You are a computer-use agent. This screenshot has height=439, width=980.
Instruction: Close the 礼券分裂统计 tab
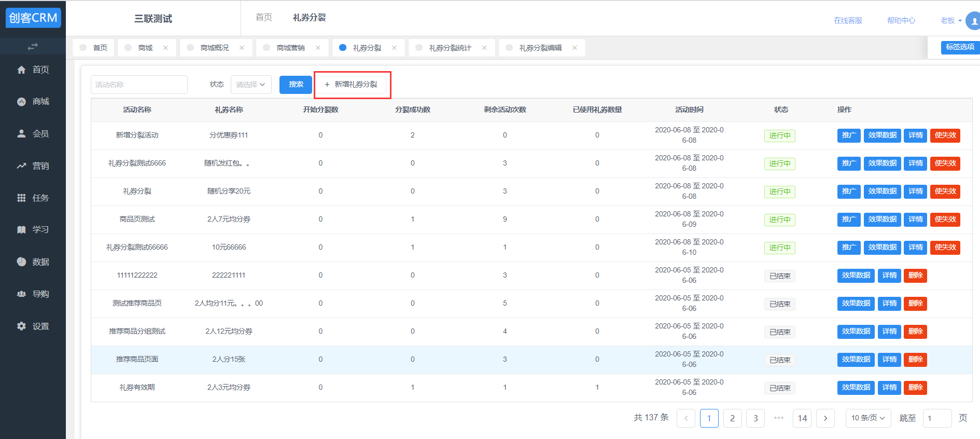(484, 48)
